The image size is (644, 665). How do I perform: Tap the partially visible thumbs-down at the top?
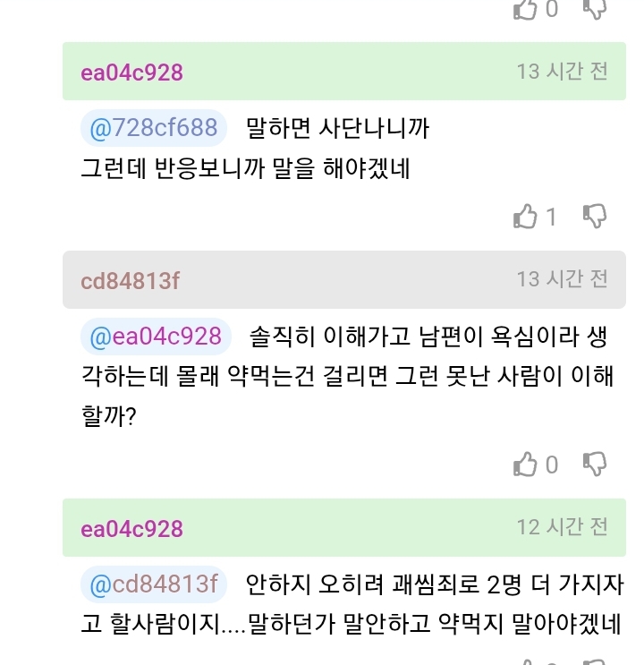click(x=595, y=9)
